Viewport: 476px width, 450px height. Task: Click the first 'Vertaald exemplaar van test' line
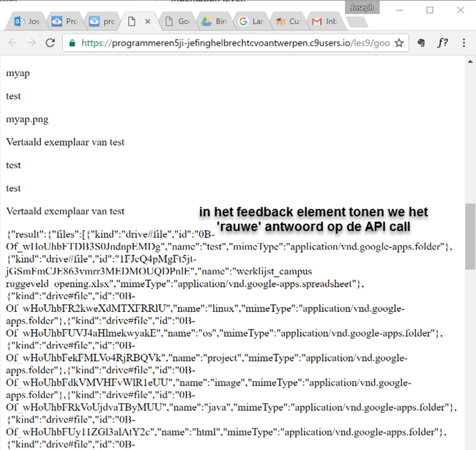pos(65,142)
